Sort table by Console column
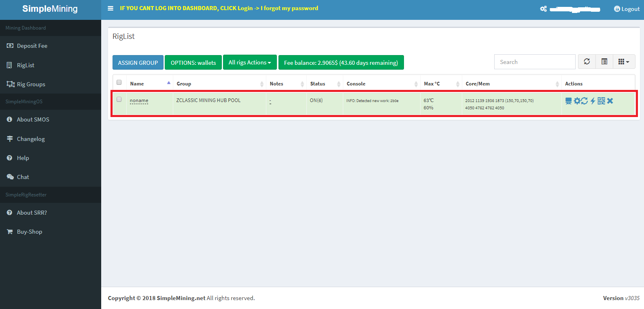This screenshot has width=644, height=309. point(382,83)
